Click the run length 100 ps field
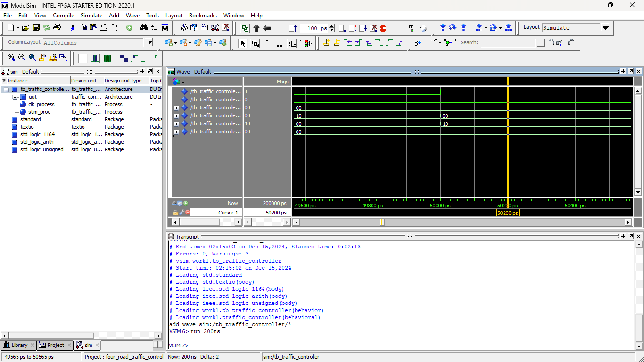644x362 pixels. 313,28
